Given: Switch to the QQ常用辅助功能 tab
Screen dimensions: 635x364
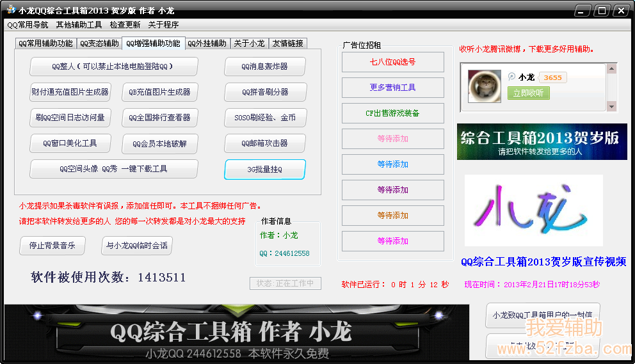Looking at the screenshot, I should (45, 44).
